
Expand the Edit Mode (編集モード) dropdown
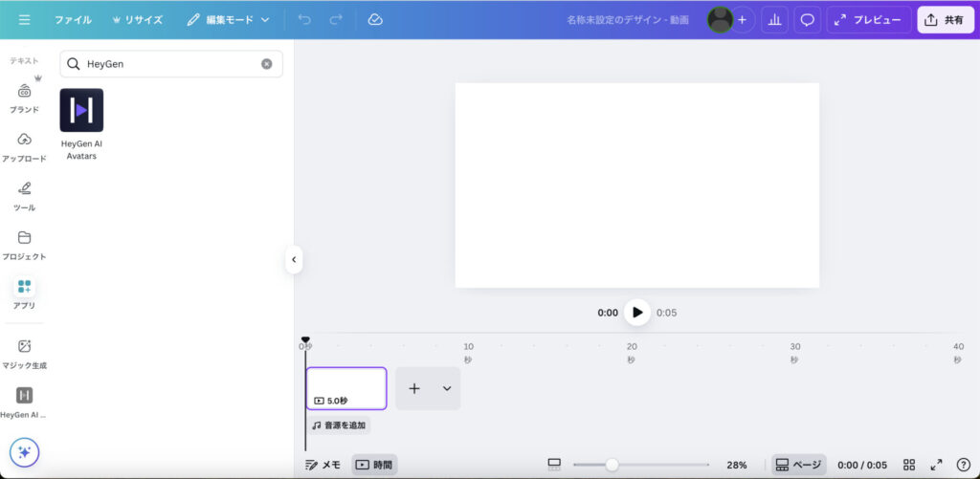[x=229, y=19]
